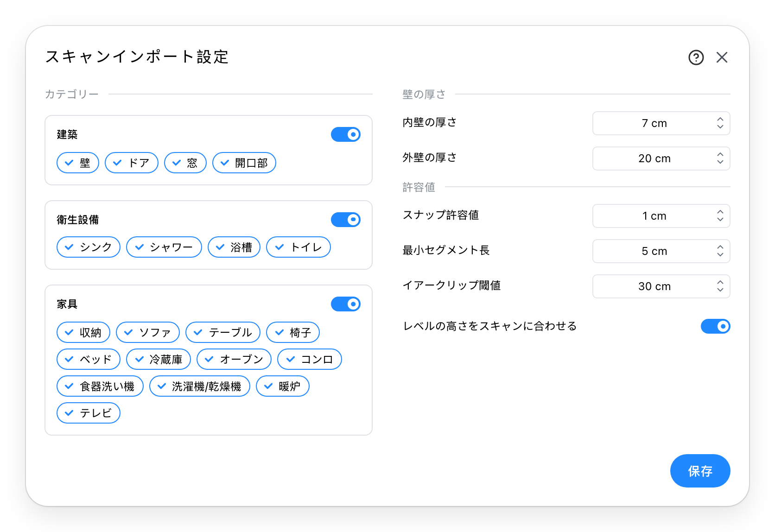
Task: Click the イアークリップ閾値 stepper arrows
Action: (x=720, y=286)
